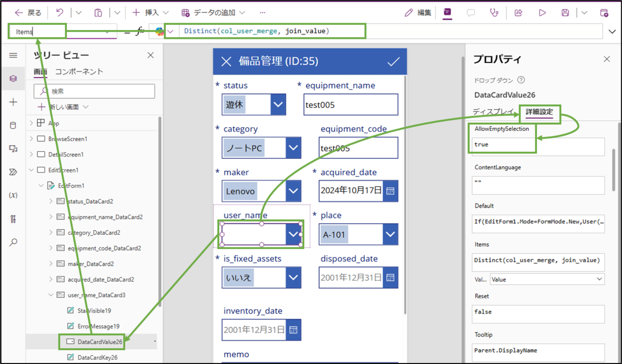Screen dimensions: 622x364
Task: Save the app with the floppy disk icon
Action: [566, 12]
